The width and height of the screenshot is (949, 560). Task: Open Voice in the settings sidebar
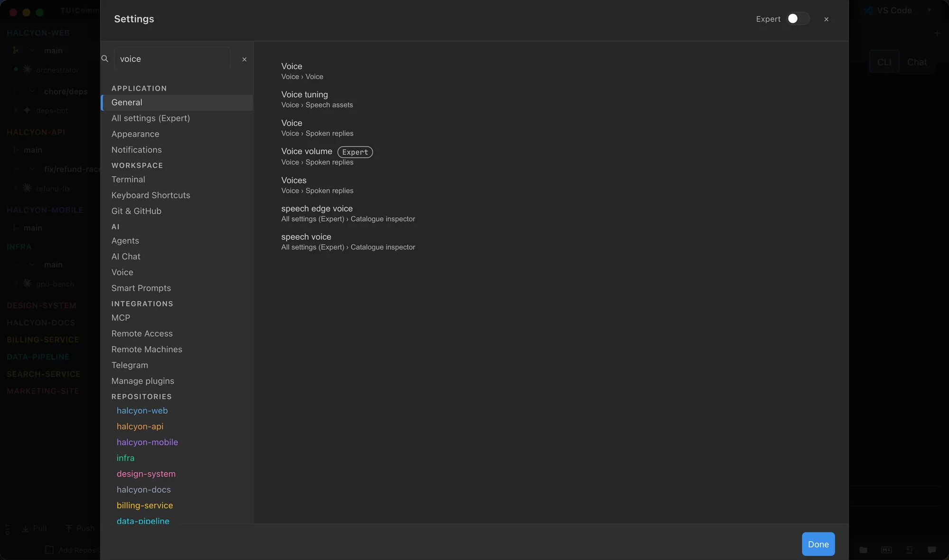pos(177,272)
